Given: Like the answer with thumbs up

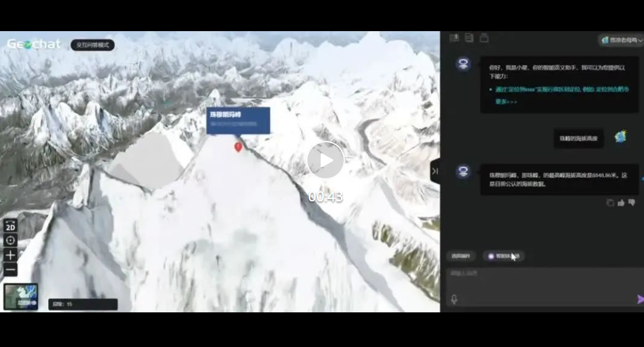Looking at the screenshot, I should 621,203.
